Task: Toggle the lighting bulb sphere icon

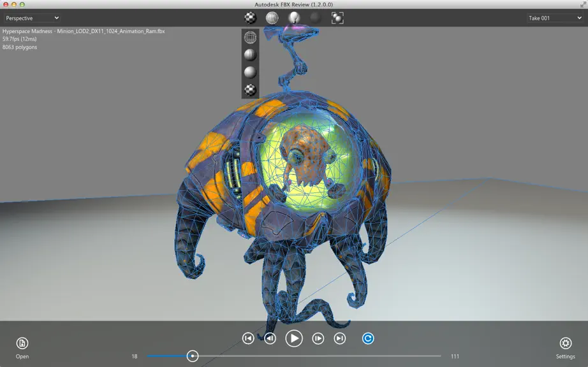Action: pyautogui.click(x=294, y=18)
